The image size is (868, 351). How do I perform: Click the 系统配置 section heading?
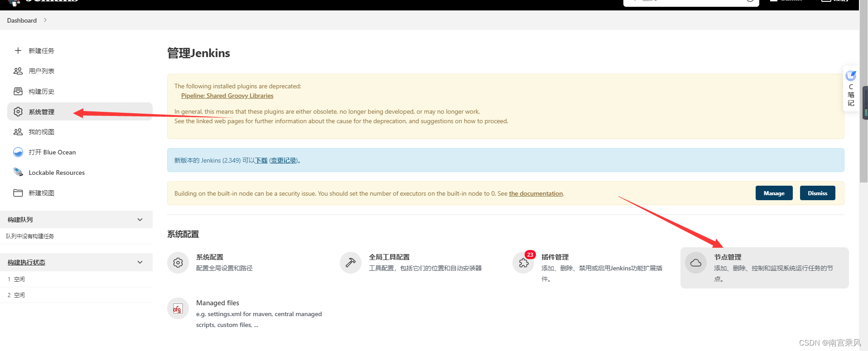tap(183, 234)
